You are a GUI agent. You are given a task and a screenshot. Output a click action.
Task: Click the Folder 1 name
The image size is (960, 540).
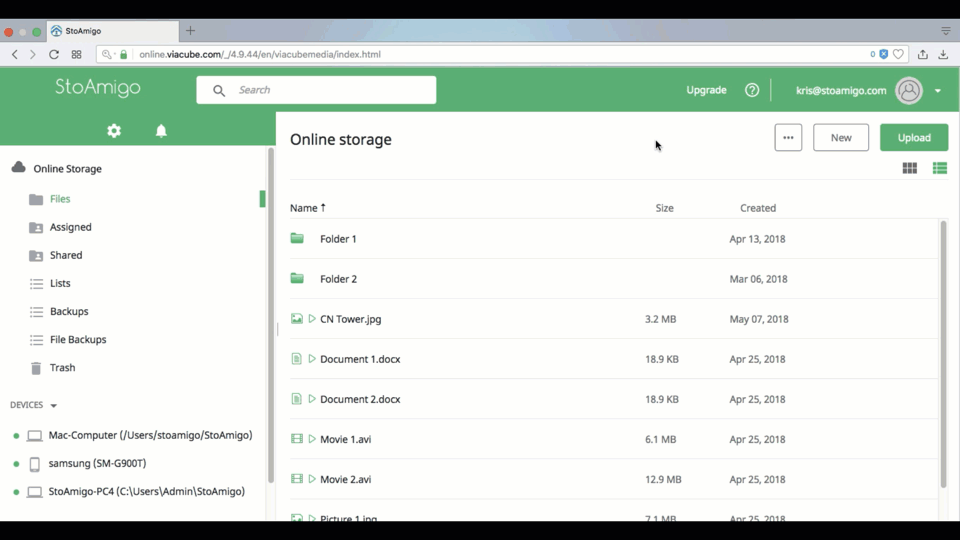pyautogui.click(x=338, y=239)
